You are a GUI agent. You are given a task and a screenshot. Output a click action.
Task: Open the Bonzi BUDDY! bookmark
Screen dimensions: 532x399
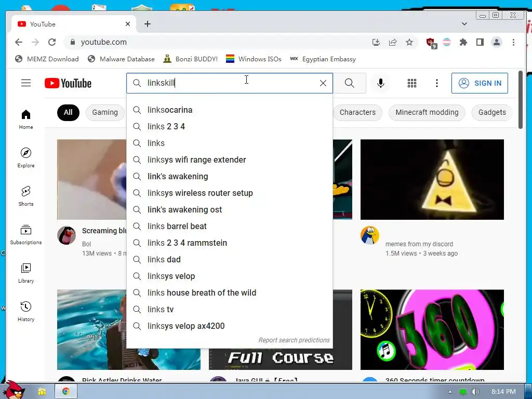(x=190, y=59)
